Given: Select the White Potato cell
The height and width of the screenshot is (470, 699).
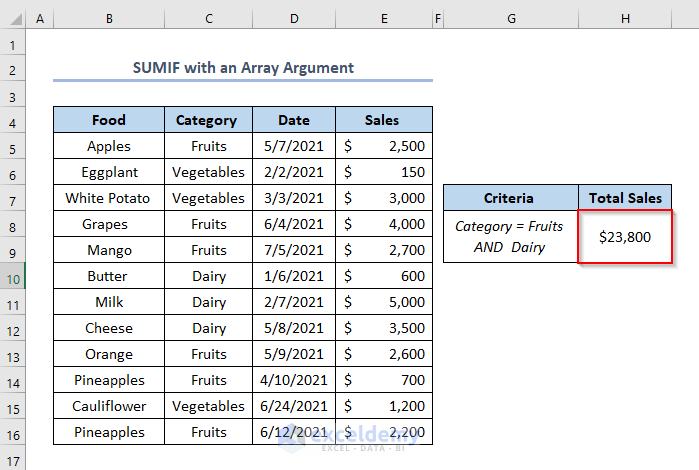Looking at the screenshot, I should point(108,198).
